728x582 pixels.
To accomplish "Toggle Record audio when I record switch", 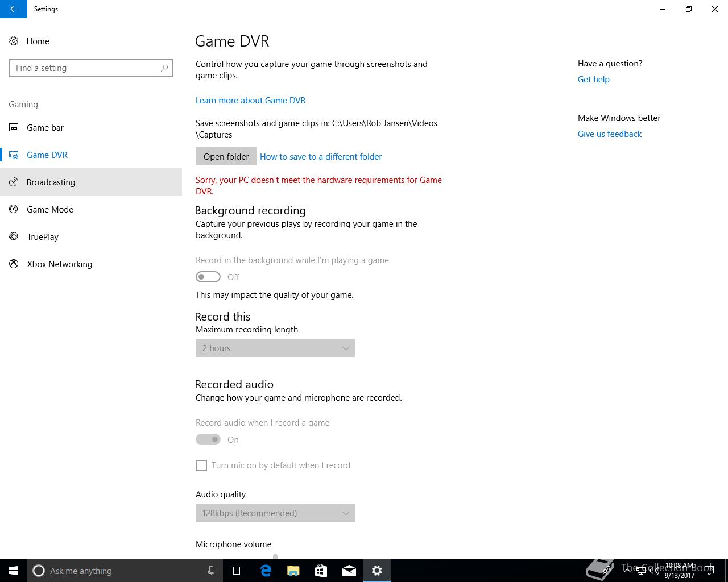I will (208, 439).
